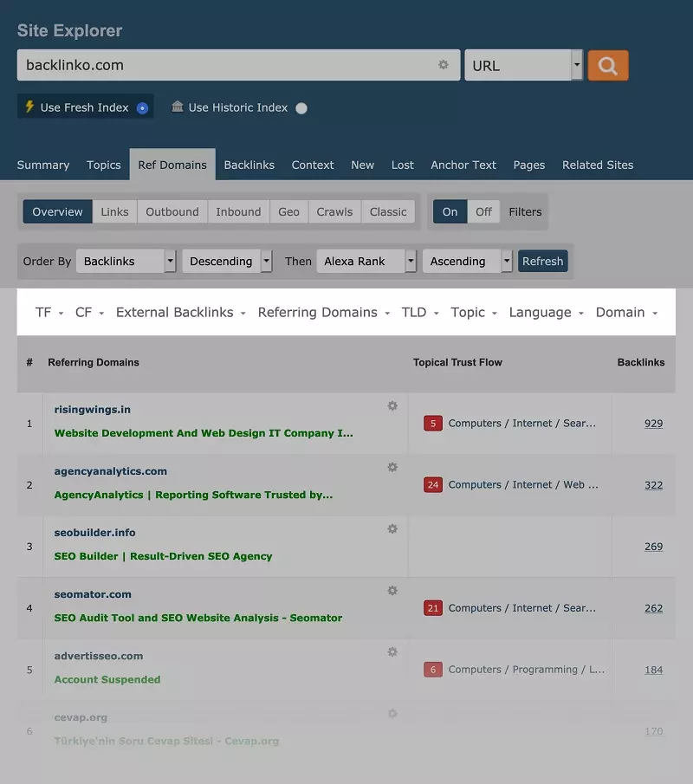Screen dimensions: 693x784
Task: Click the gear icon inside the search field
Action: click(444, 65)
